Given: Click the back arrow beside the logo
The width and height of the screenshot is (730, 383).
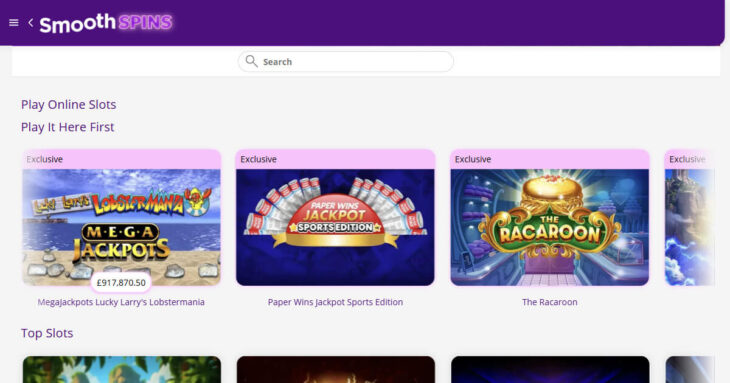Looking at the screenshot, I should [x=31, y=22].
